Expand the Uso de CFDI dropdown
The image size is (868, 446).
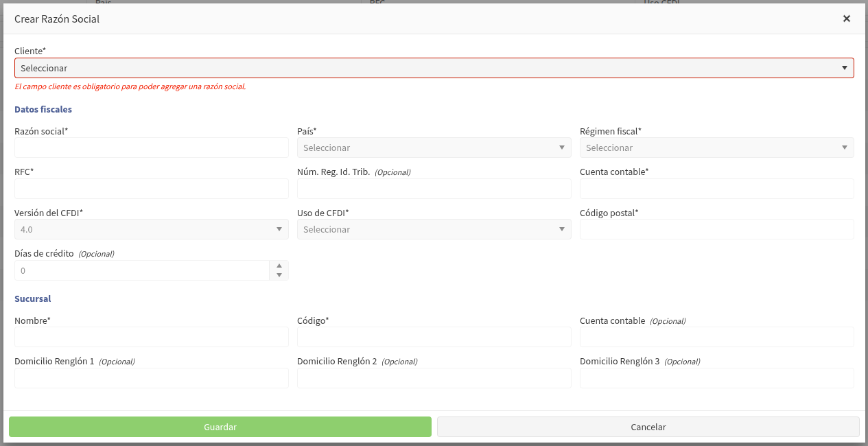click(434, 229)
